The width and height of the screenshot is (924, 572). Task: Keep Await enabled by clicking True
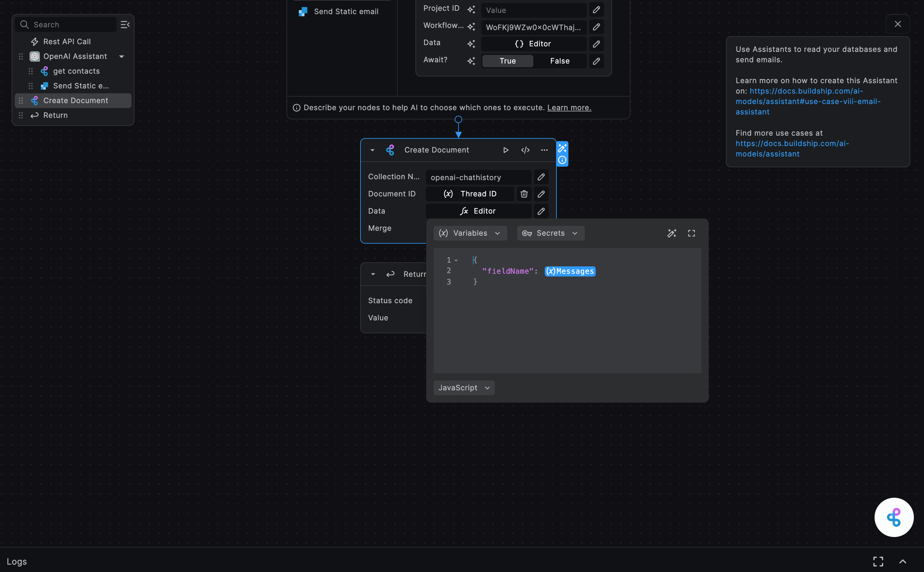(x=507, y=61)
